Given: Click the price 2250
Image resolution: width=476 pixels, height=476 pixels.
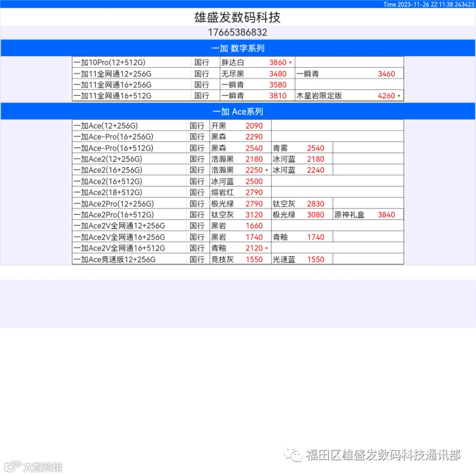Looking at the screenshot, I should click(254, 170).
